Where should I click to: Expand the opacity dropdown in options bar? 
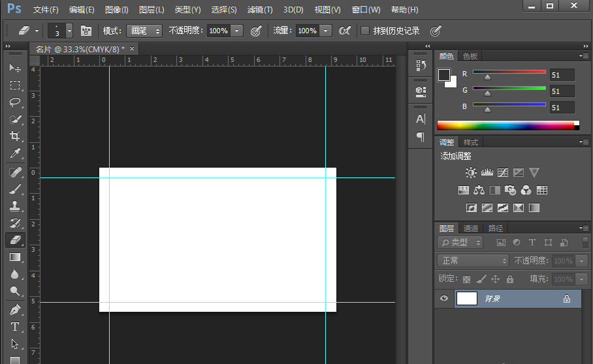(236, 31)
